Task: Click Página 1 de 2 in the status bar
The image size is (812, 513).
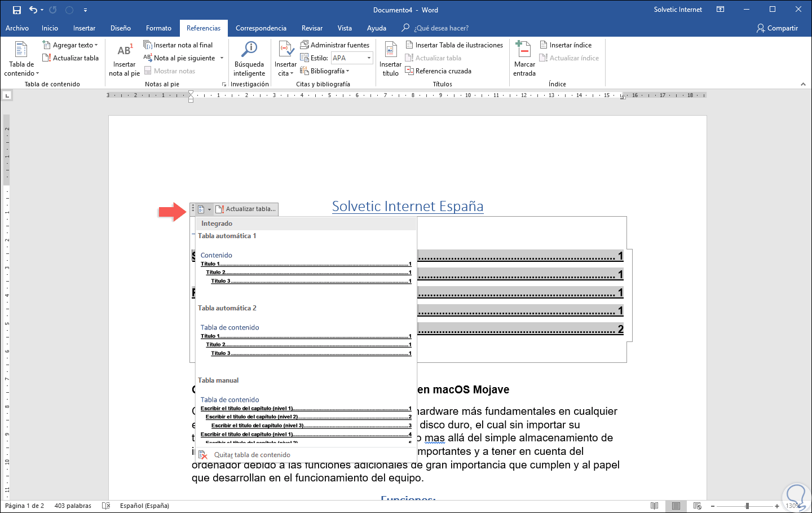Action: click(x=24, y=506)
